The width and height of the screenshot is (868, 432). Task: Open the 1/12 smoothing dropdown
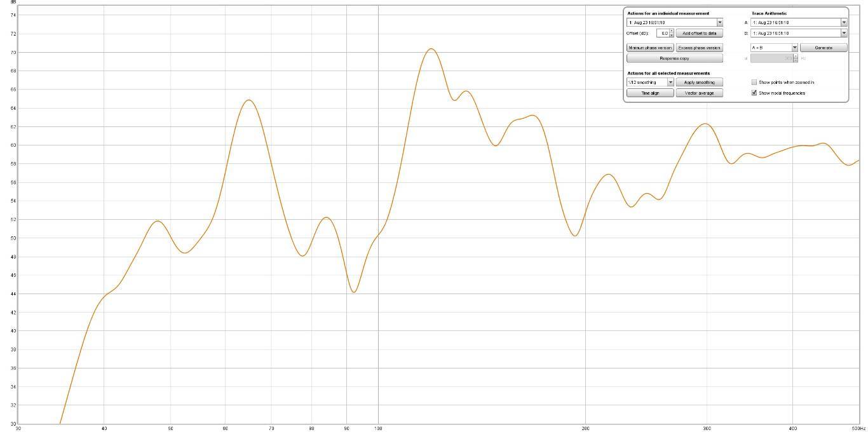650,83
